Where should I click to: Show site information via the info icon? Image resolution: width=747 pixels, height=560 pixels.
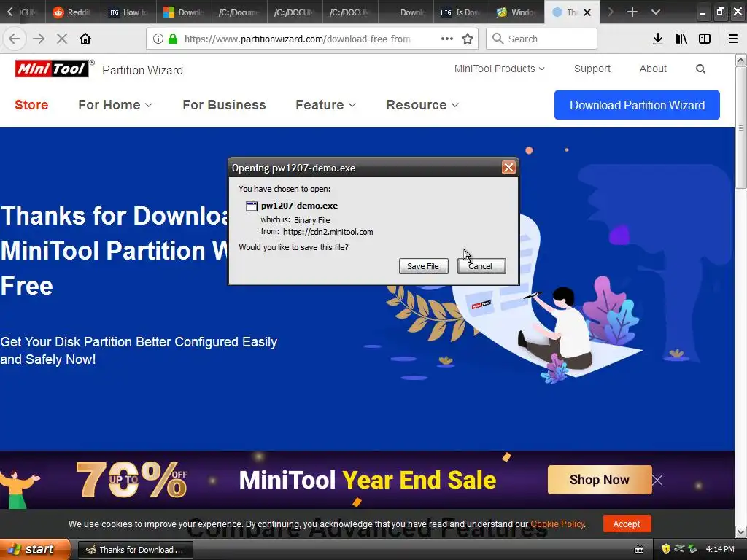pos(158,39)
